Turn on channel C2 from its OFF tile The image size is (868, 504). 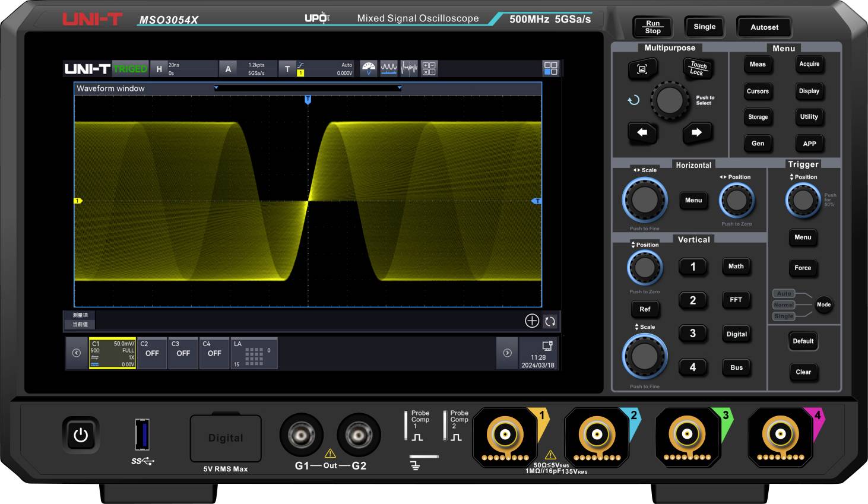152,353
